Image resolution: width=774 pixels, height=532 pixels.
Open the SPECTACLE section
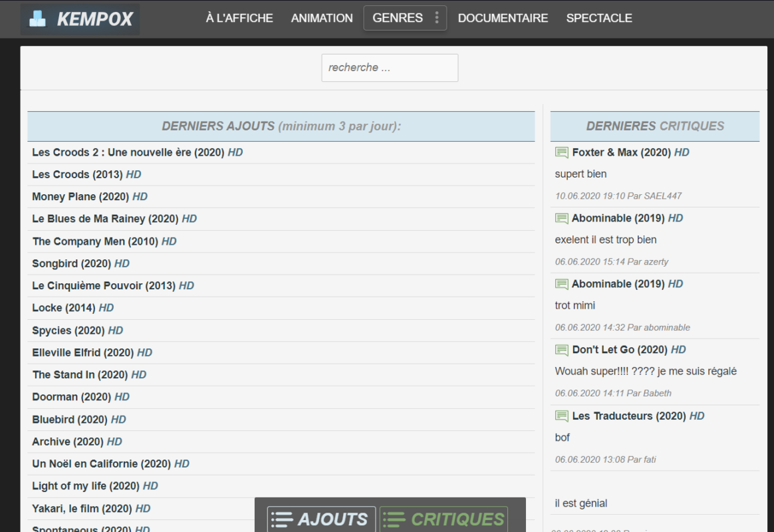point(599,18)
